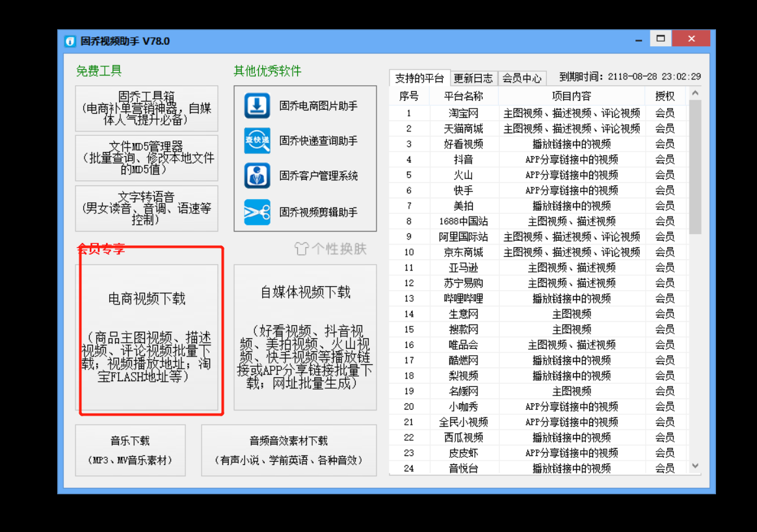
Task: Click the platform list scroll up arrow
Action: point(695,93)
